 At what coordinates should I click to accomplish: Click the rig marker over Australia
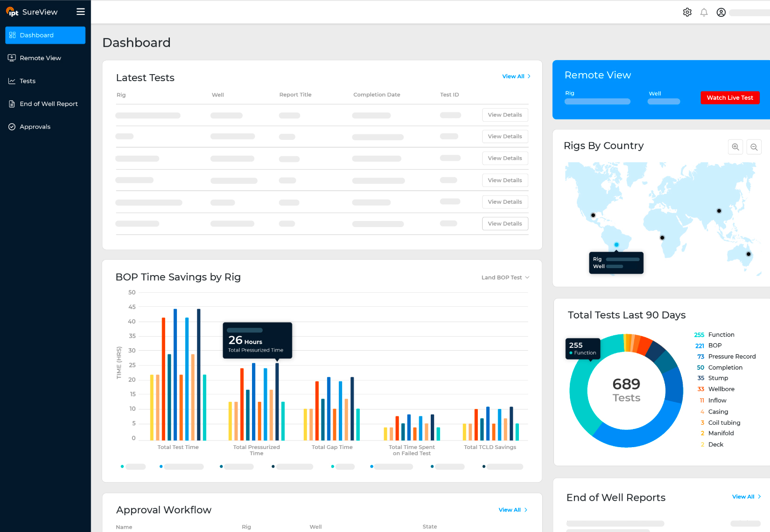click(x=749, y=254)
